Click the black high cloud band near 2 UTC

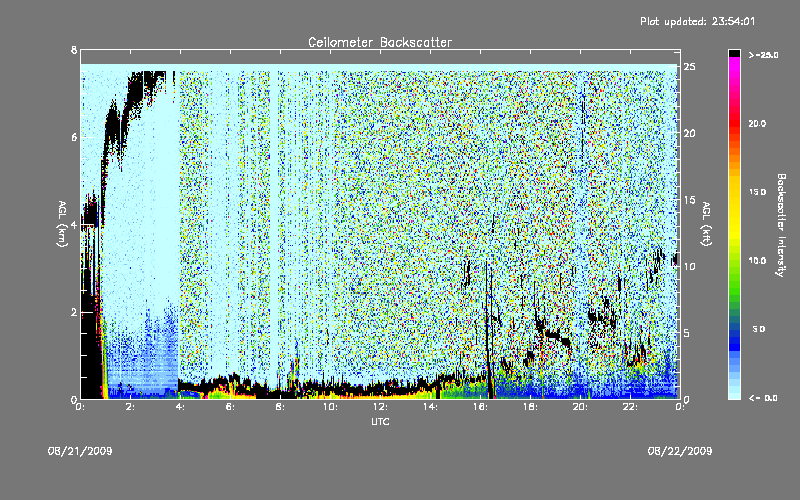click(x=137, y=92)
